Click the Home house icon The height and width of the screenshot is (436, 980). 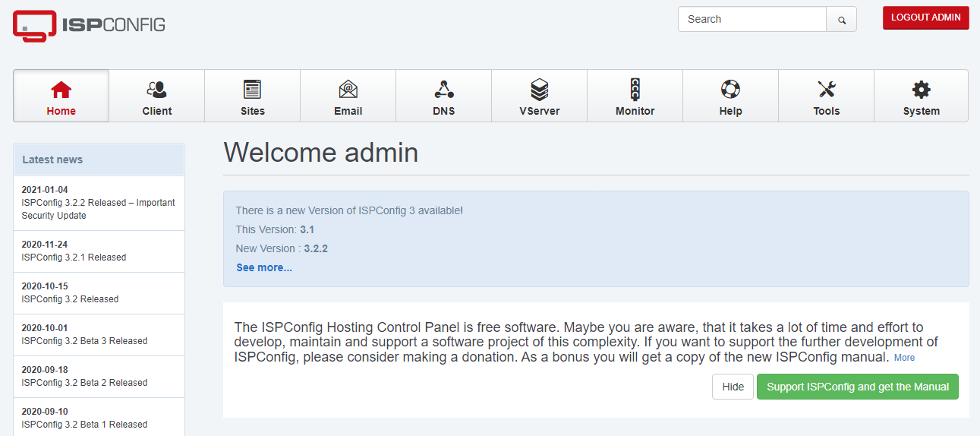(61, 90)
